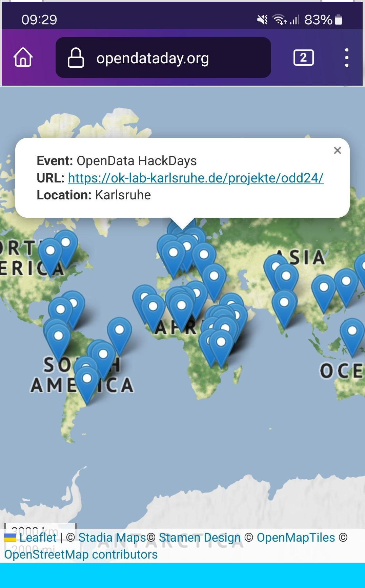Close the OpenData HackDays popup
The height and width of the screenshot is (588, 365).
337,151
